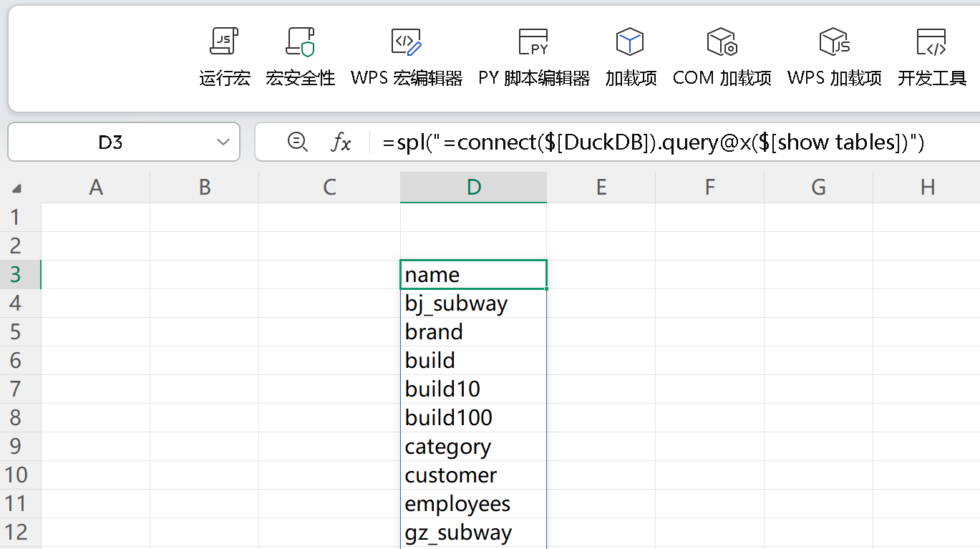Open the WPS Macro Editor (WPS 宏编辑器)

[x=406, y=43]
